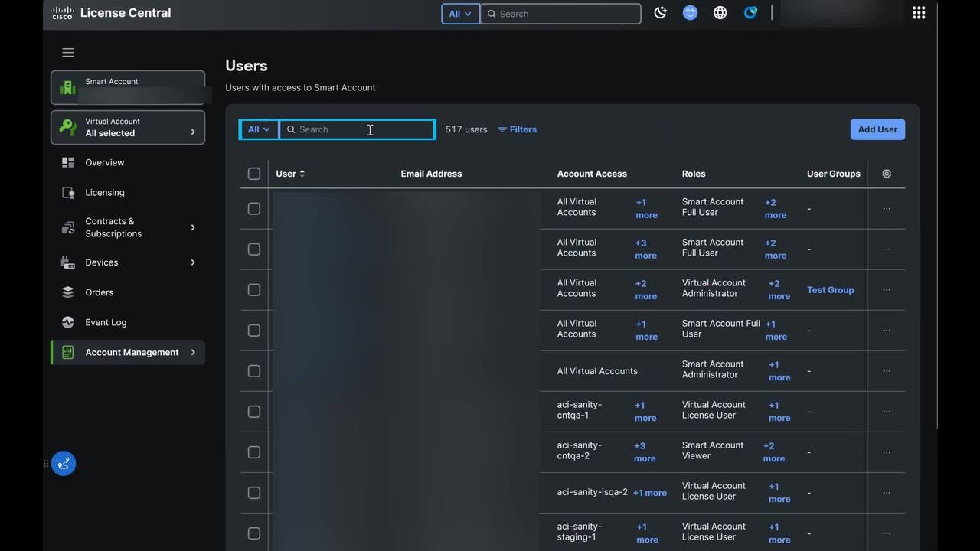Focus the global search field

coord(560,14)
